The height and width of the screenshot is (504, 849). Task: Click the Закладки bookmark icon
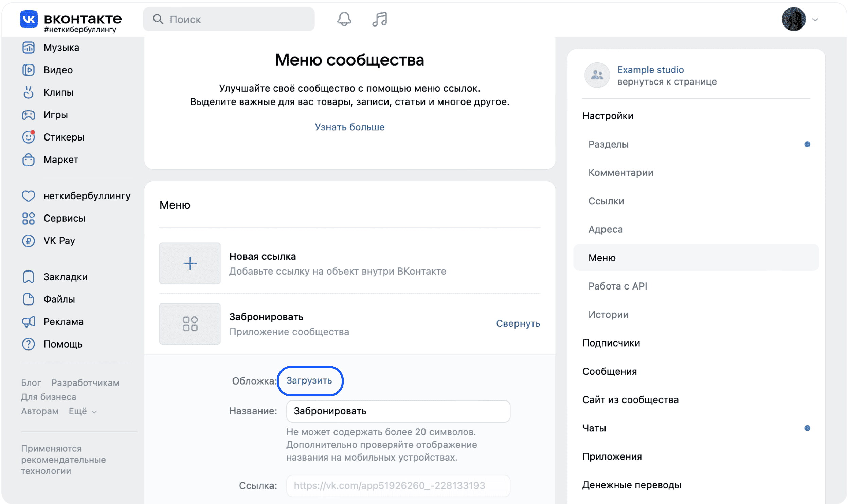coord(29,277)
